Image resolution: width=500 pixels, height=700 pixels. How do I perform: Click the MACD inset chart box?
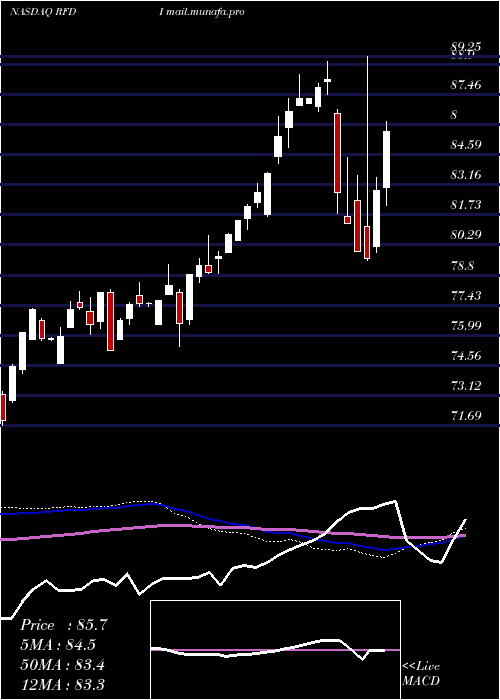point(275,650)
